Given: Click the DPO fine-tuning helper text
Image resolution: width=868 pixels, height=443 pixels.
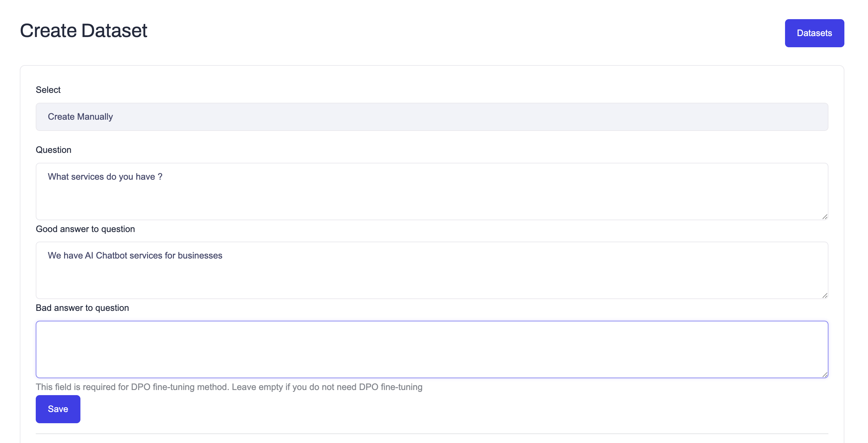Looking at the screenshot, I should [x=229, y=387].
